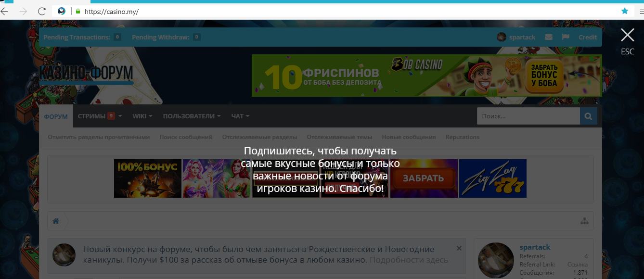
Task: Open the sitemap icon at breadcrumb bar's right
Action: coord(584,221)
